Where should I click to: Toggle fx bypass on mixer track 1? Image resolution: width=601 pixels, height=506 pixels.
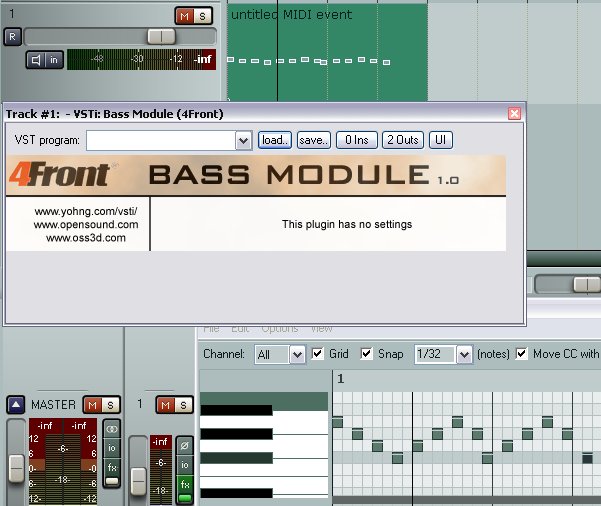pyautogui.click(x=185, y=498)
